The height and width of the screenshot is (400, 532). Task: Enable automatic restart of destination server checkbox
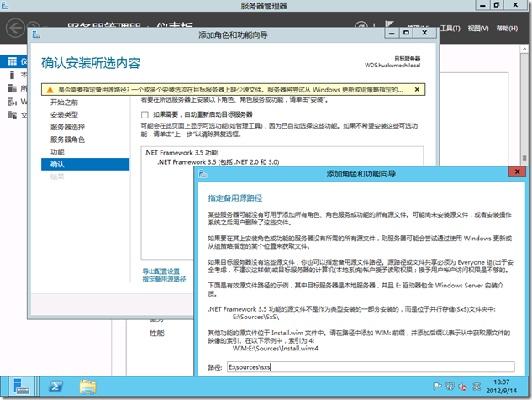[x=145, y=114]
